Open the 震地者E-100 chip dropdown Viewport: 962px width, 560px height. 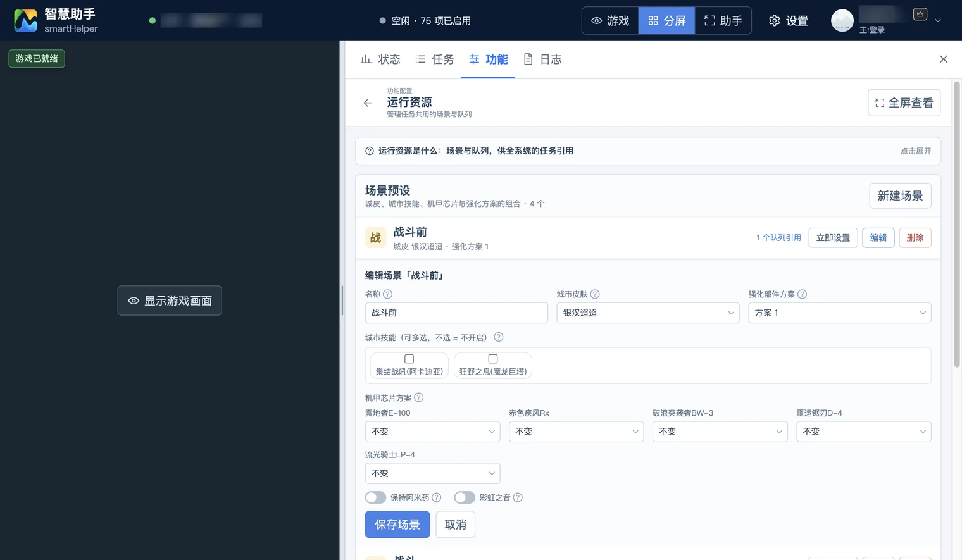pos(433,432)
